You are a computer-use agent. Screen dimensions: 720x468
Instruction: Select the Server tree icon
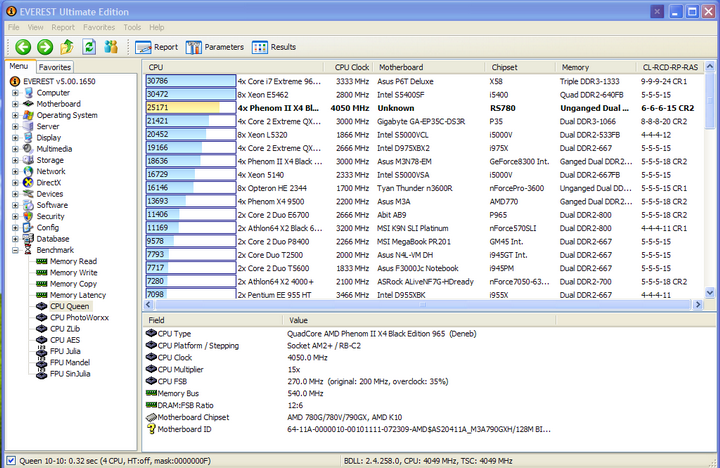click(28, 126)
